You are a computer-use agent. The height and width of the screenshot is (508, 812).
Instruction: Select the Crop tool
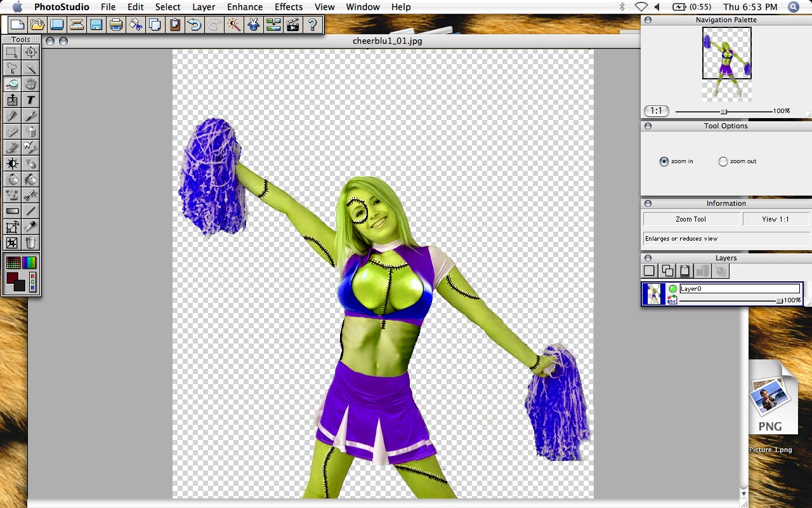pyautogui.click(x=12, y=243)
